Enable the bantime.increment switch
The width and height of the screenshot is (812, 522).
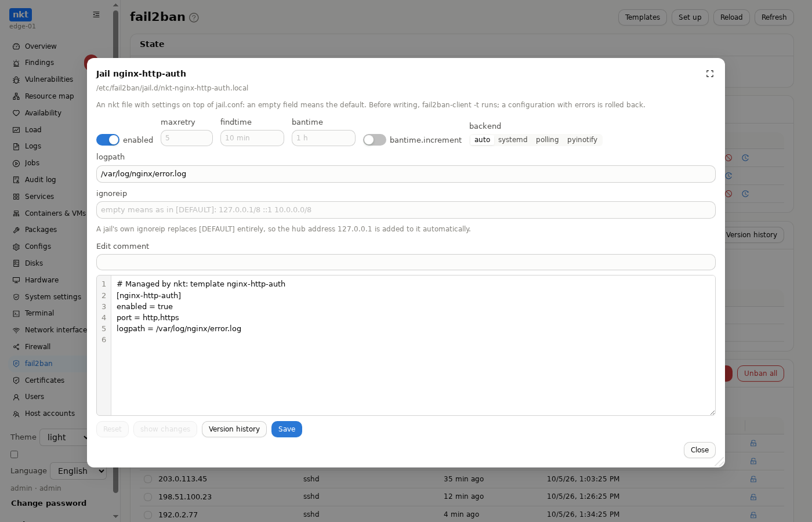pyautogui.click(x=375, y=140)
